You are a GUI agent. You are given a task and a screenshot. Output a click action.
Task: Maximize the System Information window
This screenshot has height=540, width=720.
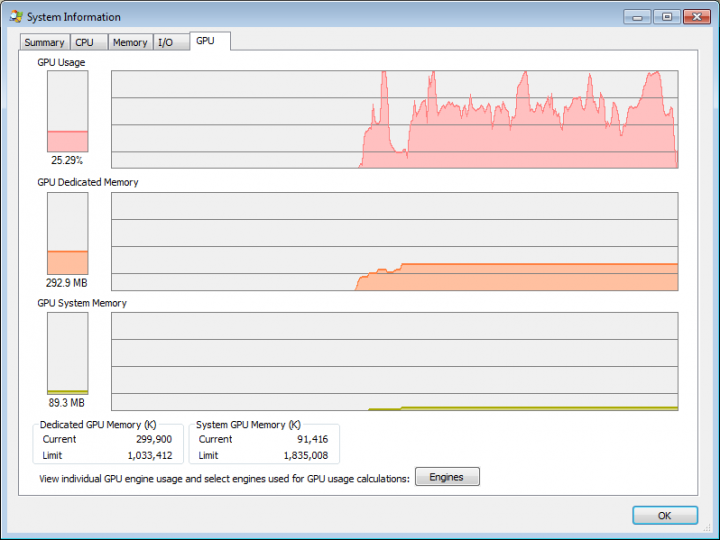pos(667,17)
